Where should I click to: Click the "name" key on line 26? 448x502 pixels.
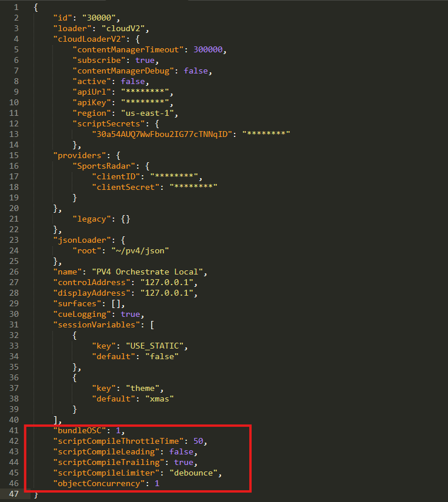[68, 272]
